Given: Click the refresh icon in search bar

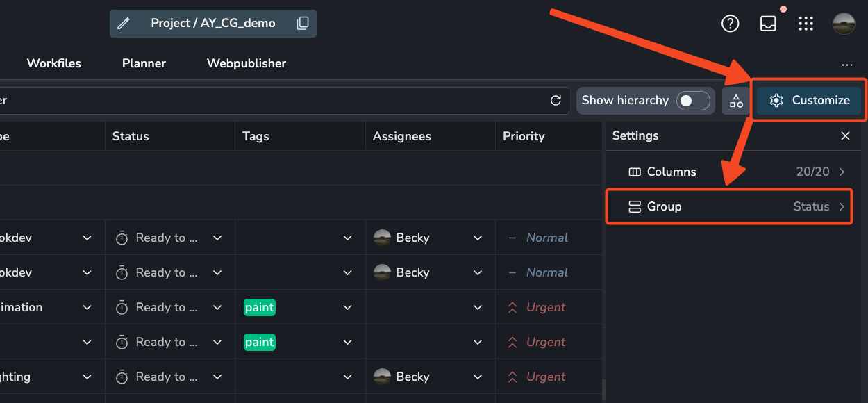Looking at the screenshot, I should (x=556, y=101).
